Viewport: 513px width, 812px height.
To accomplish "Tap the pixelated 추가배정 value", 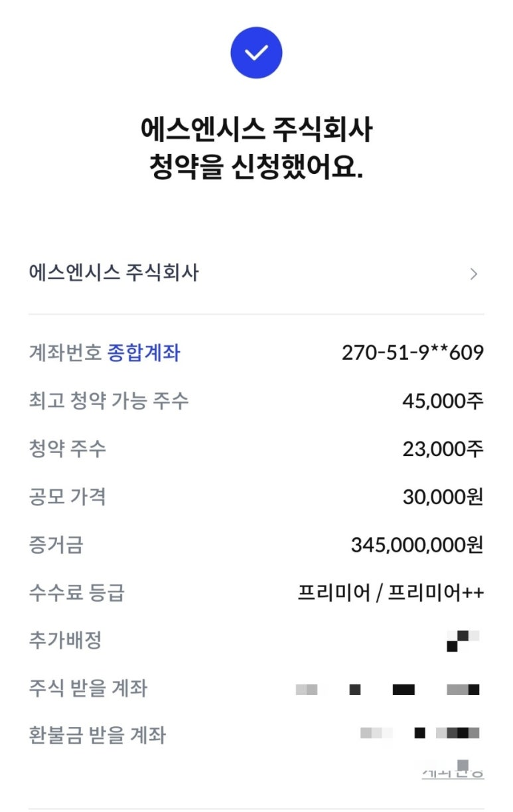I will (x=463, y=640).
